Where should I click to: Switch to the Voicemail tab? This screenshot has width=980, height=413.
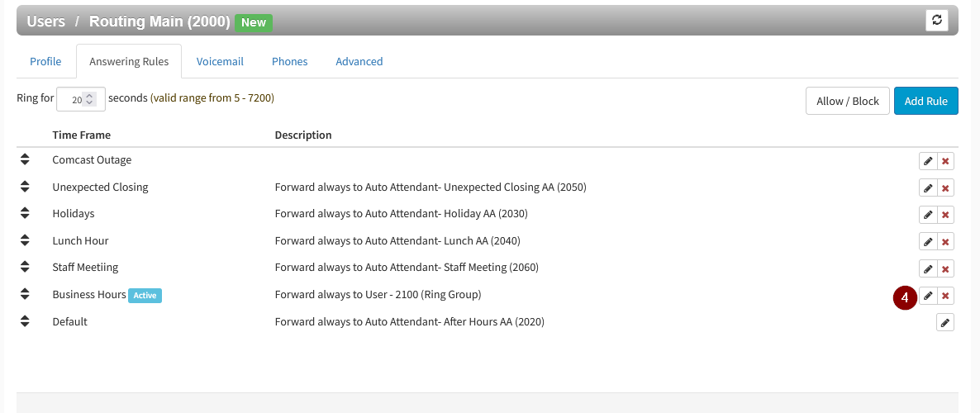point(220,61)
